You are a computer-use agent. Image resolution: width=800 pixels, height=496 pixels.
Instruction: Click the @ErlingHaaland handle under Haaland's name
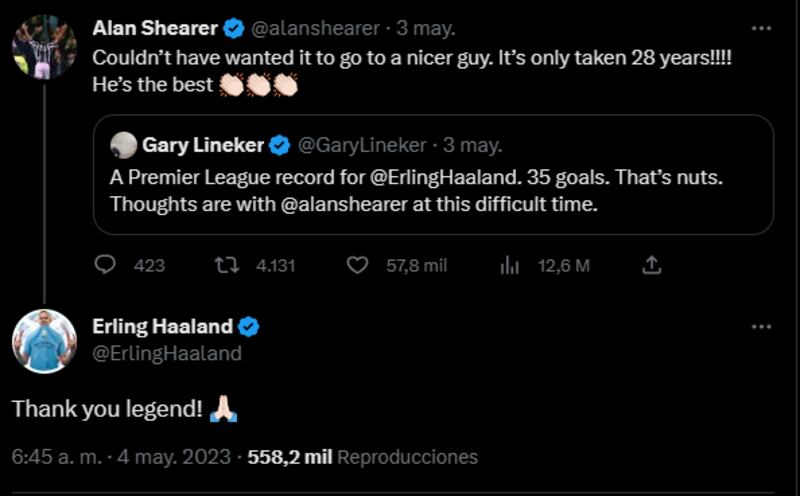coord(167,353)
